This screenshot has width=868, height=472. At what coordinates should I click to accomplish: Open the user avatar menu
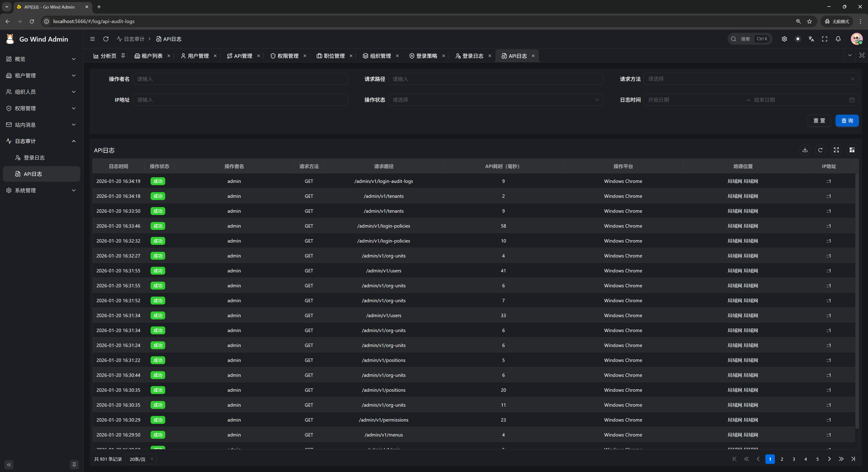856,39
